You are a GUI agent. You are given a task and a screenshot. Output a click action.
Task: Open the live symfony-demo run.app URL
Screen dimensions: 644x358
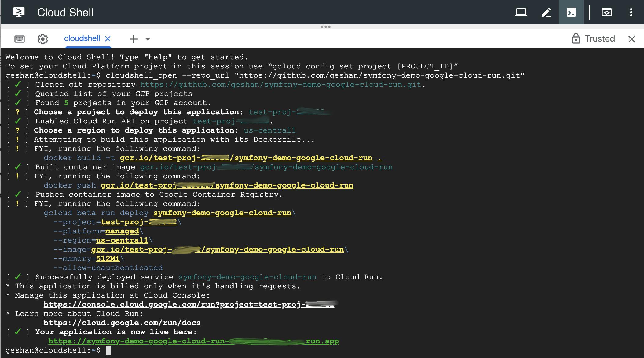click(x=193, y=341)
